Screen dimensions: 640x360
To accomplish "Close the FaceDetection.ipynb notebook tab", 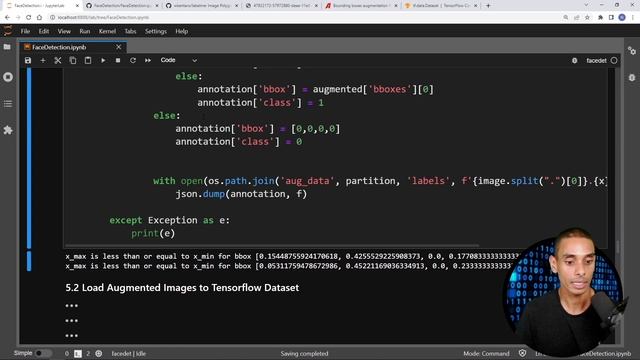I will pyautogui.click(x=118, y=47).
